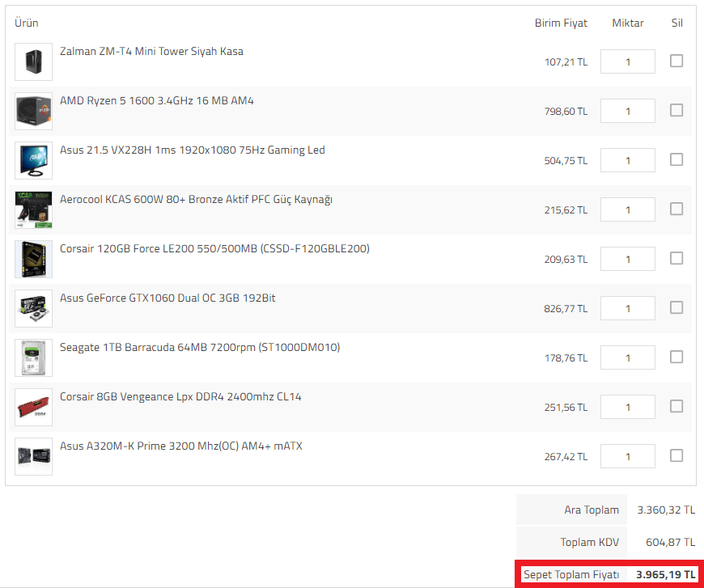Open the Seagate 1TB Barracuda thumbnail
The image size is (704, 588).
tap(33, 358)
